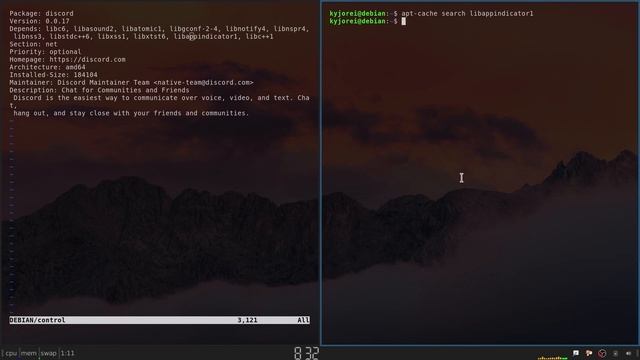This screenshot has width=640, height=360.
Task: Click the 'hang out, and stay close' line
Action: 131,113
